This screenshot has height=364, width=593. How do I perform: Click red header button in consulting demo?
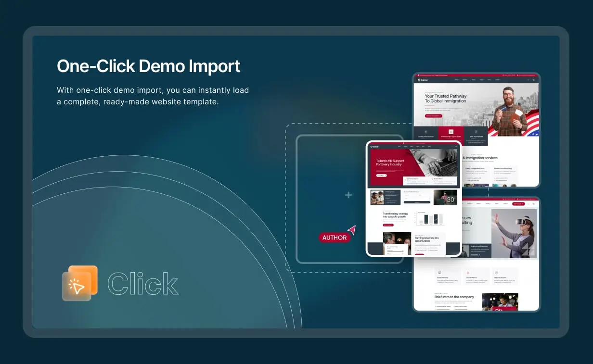518,204
